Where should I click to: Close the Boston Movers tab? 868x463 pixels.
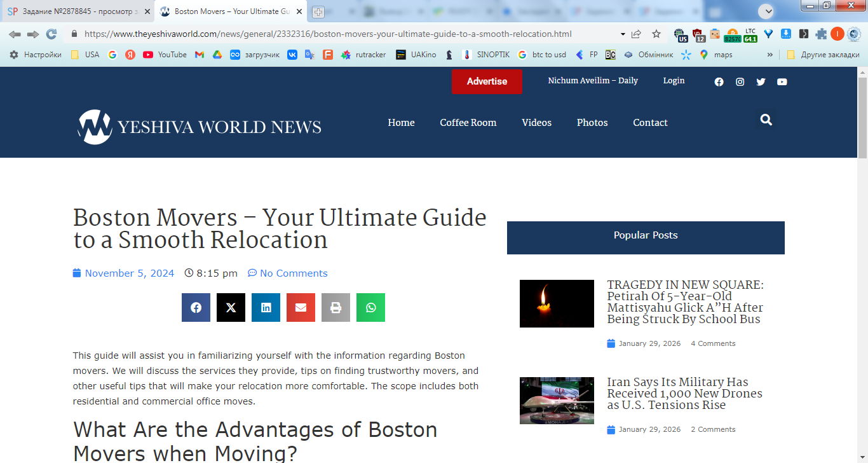pyautogui.click(x=299, y=11)
